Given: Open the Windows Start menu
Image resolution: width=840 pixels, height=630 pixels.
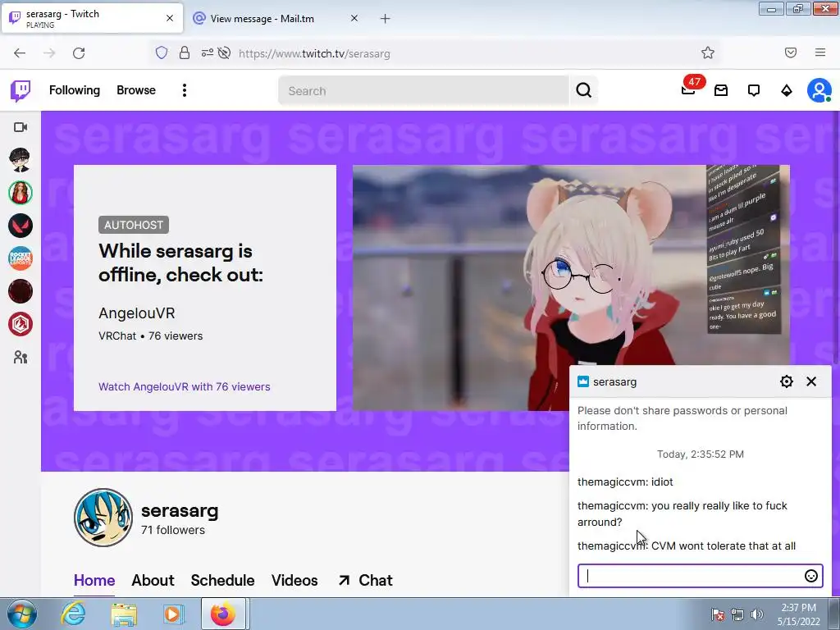Looking at the screenshot, I should 21,614.
